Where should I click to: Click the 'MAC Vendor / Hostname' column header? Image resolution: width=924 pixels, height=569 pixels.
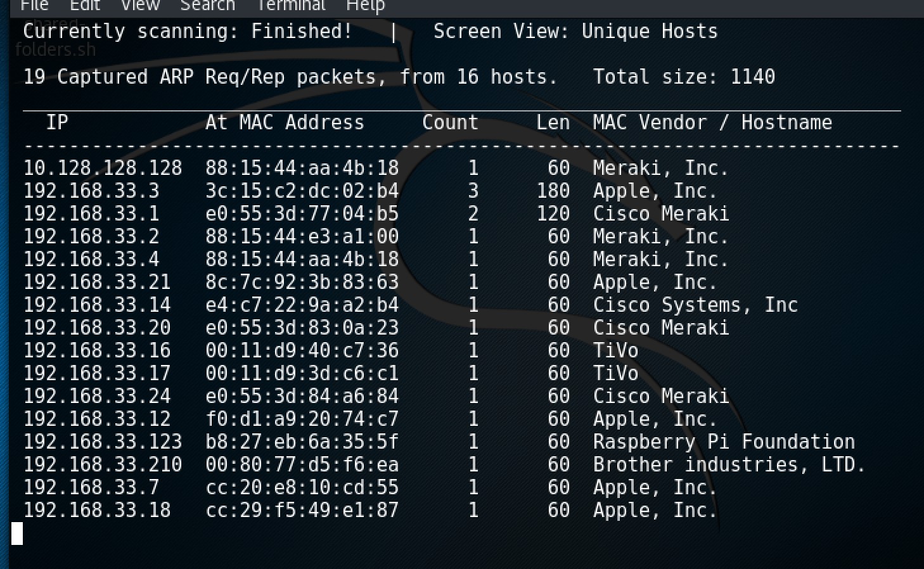712,122
